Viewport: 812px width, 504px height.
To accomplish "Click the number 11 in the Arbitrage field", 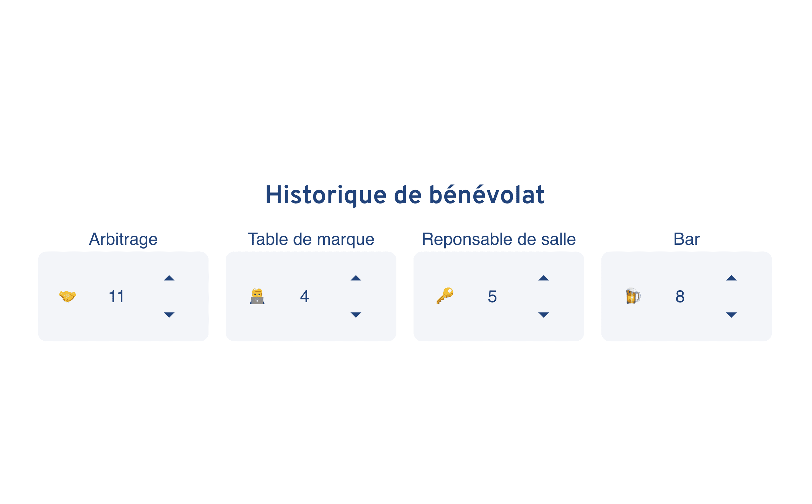I will tap(116, 297).
